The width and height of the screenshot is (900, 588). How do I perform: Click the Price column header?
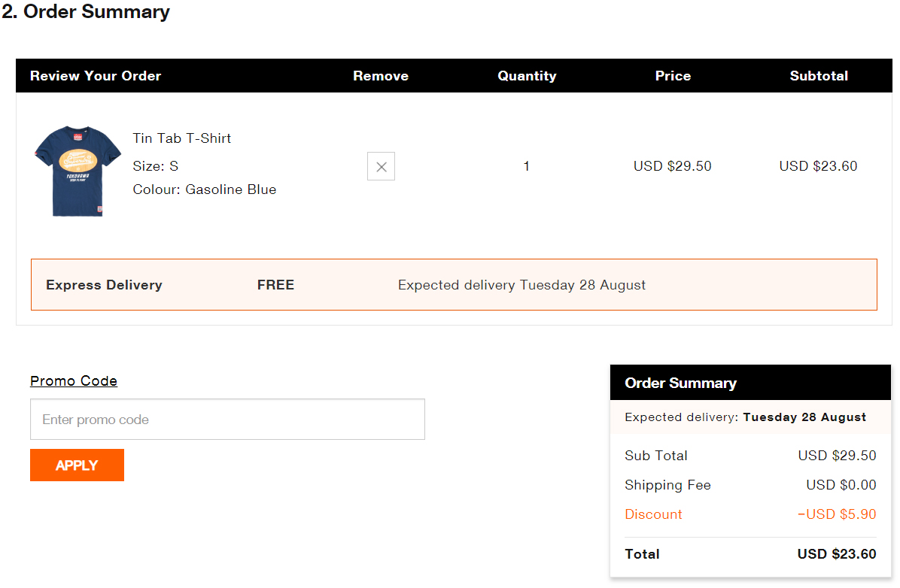click(673, 76)
